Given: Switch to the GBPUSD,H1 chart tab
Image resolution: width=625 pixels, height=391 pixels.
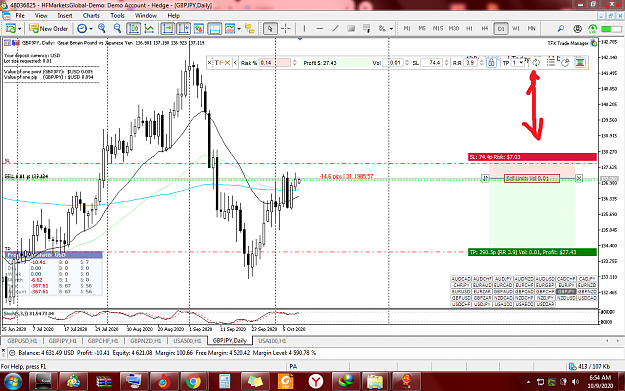Looking at the screenshot, I should (x=22, y=341).
